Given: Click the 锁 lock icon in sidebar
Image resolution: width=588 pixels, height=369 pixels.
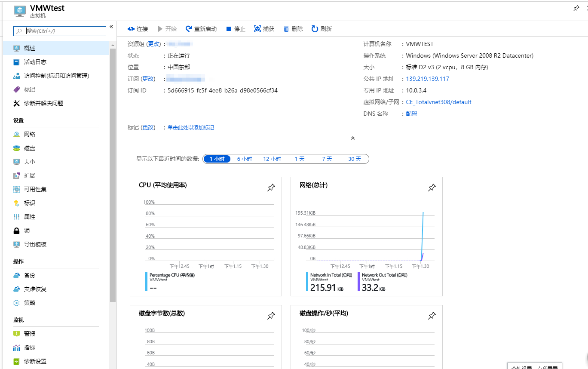Looking at the screenshot, I should [x=17, y=231].
